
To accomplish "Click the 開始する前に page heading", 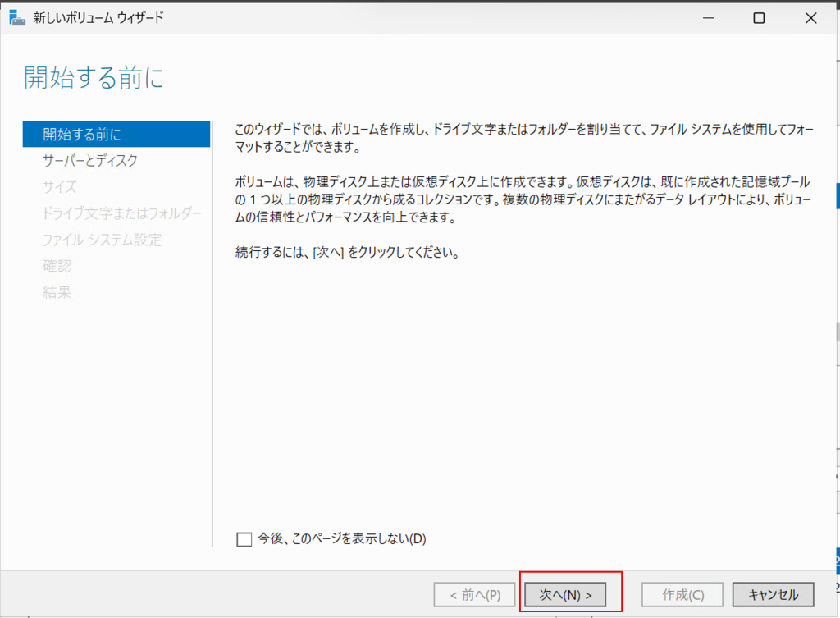I will 94,78.
